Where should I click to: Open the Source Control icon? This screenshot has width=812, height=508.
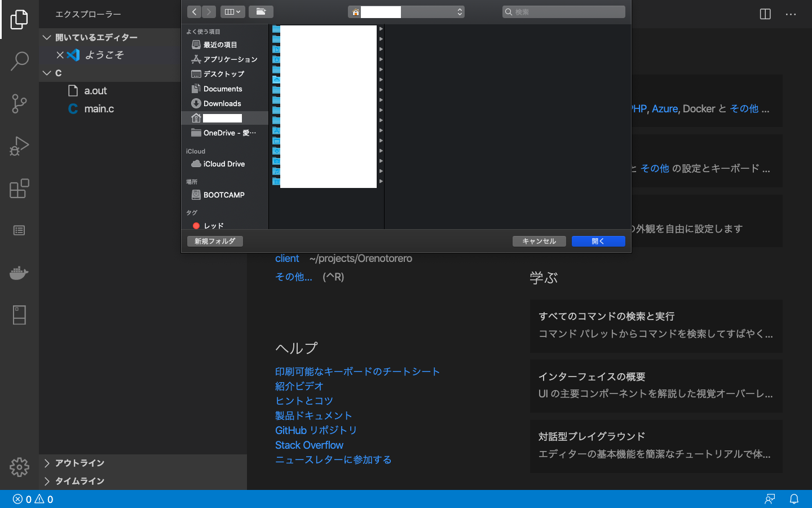point(20,104)
